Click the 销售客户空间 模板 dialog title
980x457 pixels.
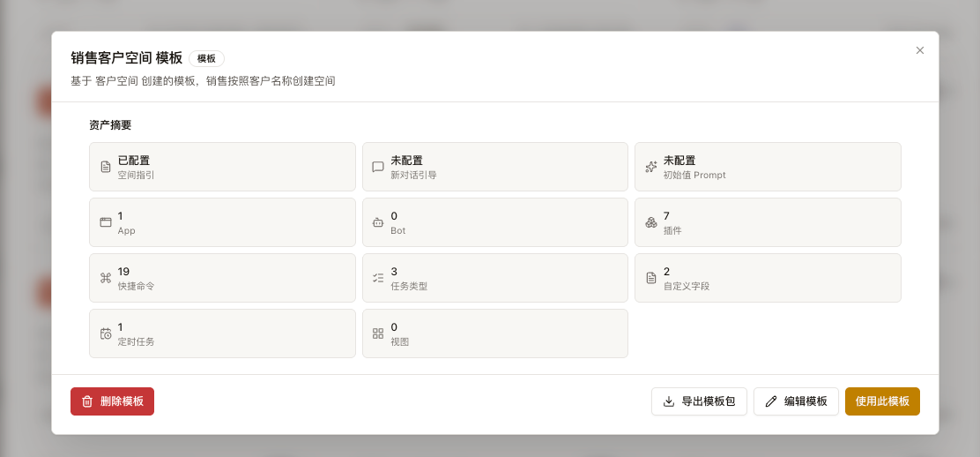pyautogui.click(x=126, y=58)
